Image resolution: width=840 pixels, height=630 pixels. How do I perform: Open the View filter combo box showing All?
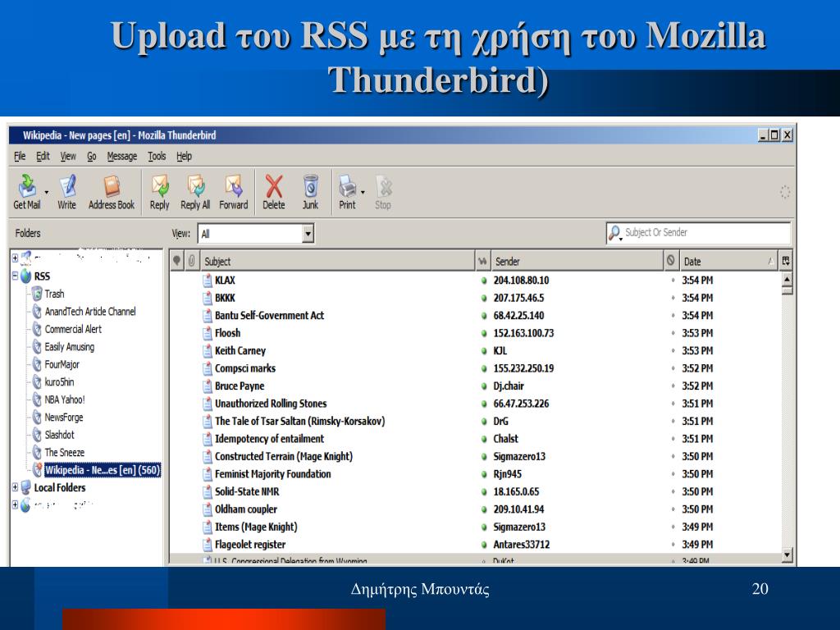click(256, 234)
